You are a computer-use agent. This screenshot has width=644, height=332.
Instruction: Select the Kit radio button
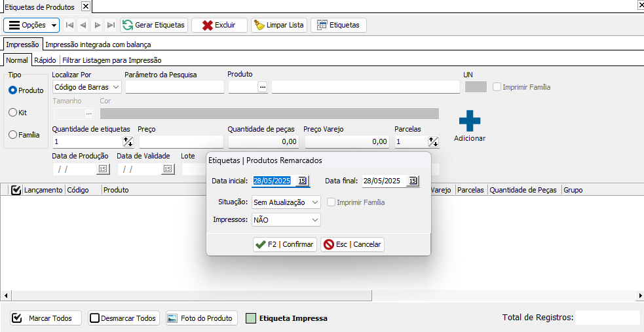[12, 113]
